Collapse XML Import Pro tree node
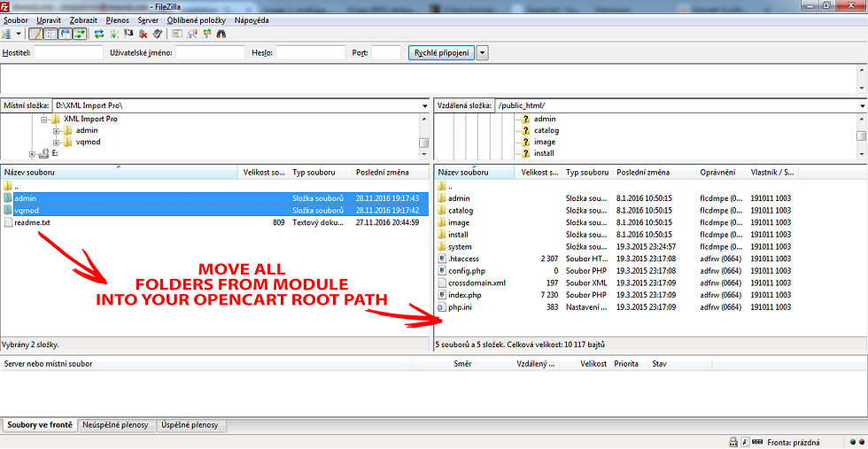 pyautogui.click(x=44, y=119)
